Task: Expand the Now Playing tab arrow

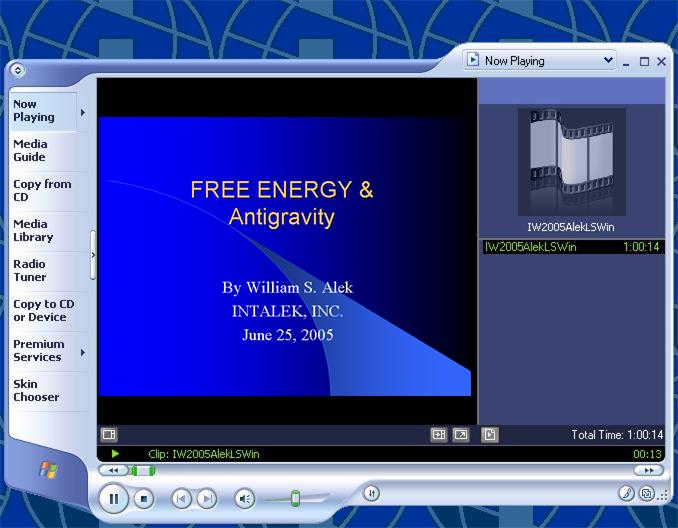Action: (83, 112)
